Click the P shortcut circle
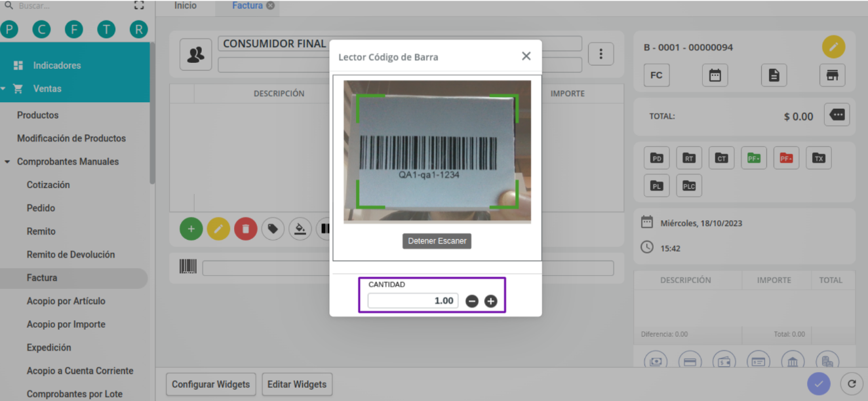 pos(9,29)
